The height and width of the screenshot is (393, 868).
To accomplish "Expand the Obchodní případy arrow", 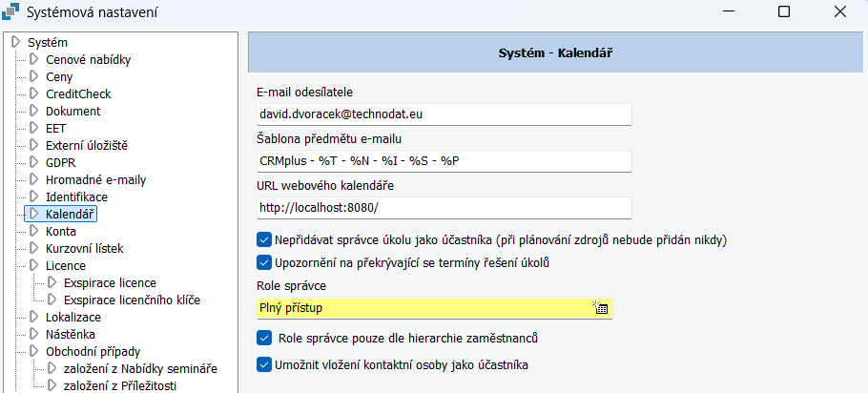I will pyautogui.click(x=34, y=351).
